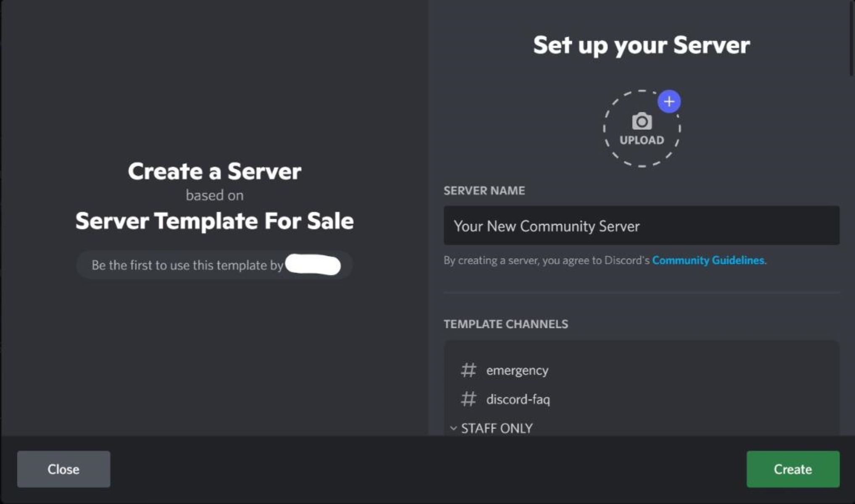Image resolution: width=855 pixels, height=504 pixels.
Task: Click the hashtag icon next to discord-faq
Action: (x=468, y=399)
